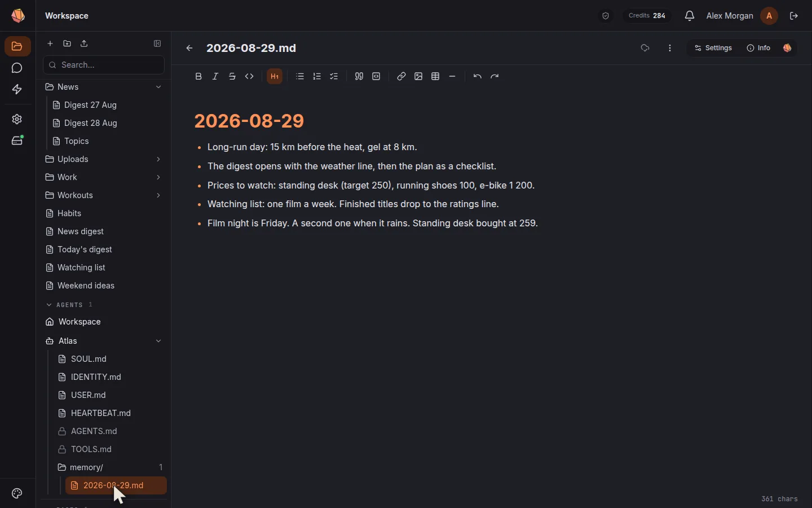Viewport: 812px width, 508px height.
Task: Insert a horizontal rule
Action: (452, 76)
